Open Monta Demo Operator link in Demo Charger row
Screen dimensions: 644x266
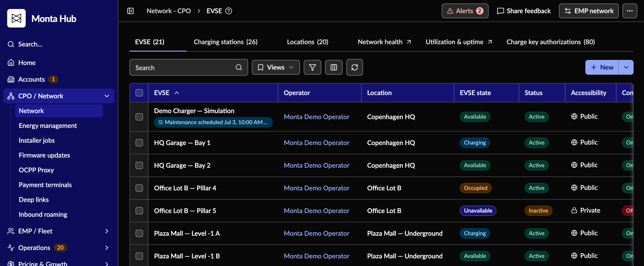point(316,117)
